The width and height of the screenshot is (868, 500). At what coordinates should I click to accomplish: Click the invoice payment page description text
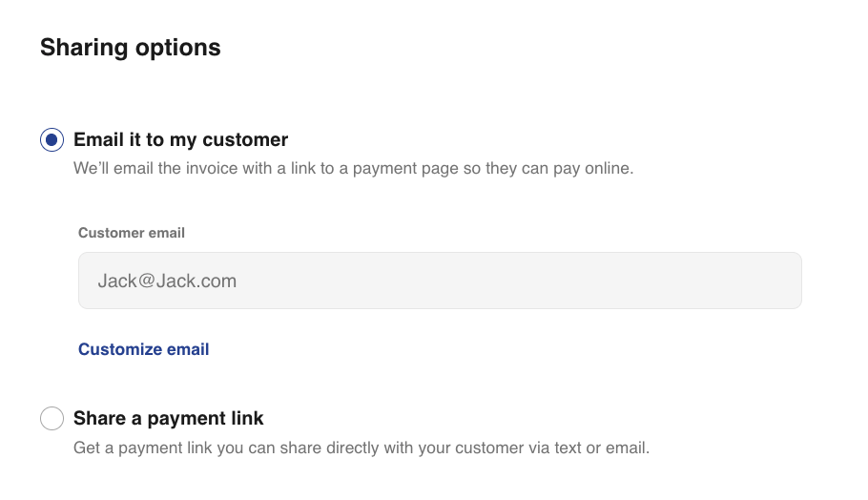pyautogui.click(x=353, y=169)
